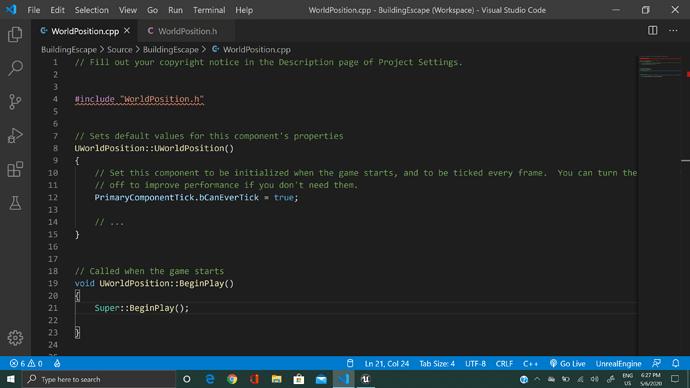Open the feedback icon in status bar
The height and width of the screenshot is (388, 690).
click(x=656, y=363)
